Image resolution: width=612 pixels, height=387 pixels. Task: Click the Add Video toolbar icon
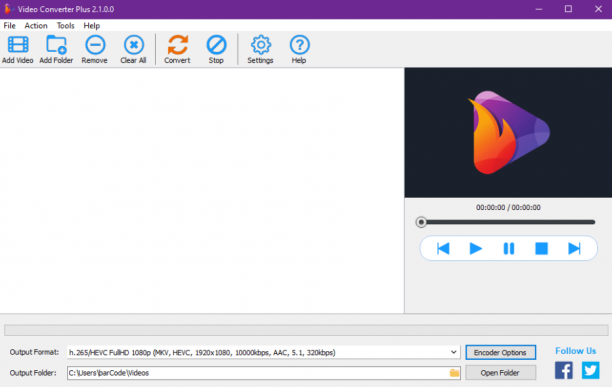click(18, 44)
